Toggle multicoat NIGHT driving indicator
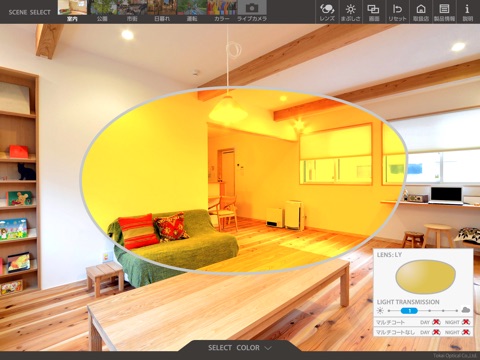480x360 pixels. (466, 322)
